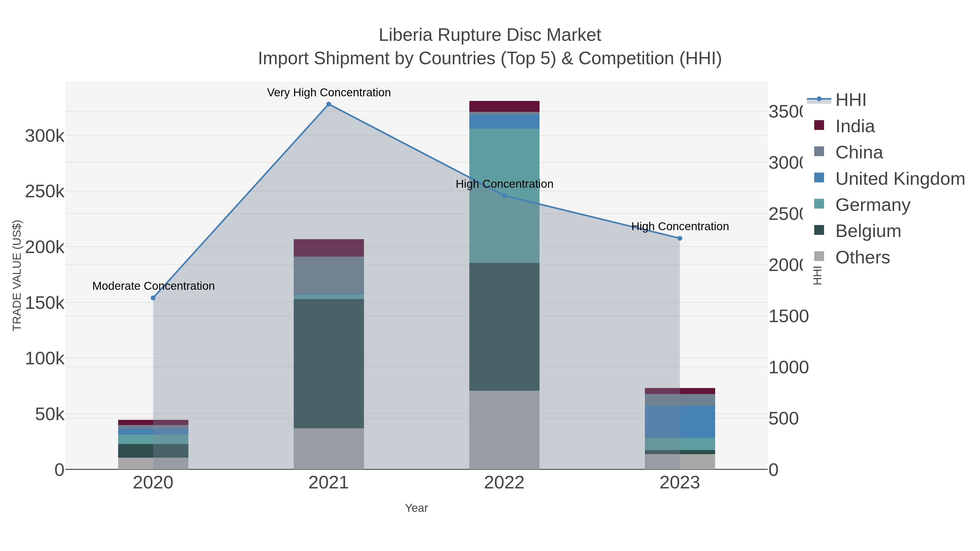Click the 'TRADE VALUE (US$)' axis title
Image resolution: width=980 pixels, height=551 pixels.
coord(17,275)
